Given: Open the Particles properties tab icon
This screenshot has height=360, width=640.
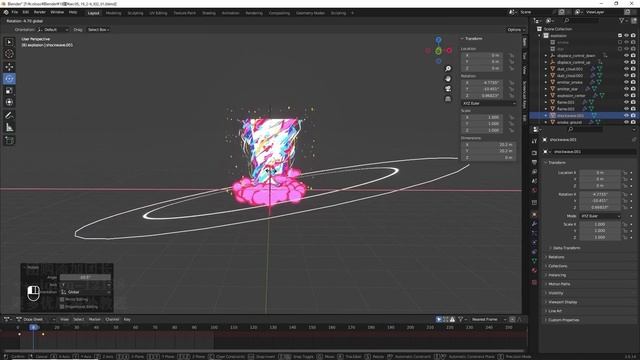Looking at the screenshot, I should pos(534,233).
